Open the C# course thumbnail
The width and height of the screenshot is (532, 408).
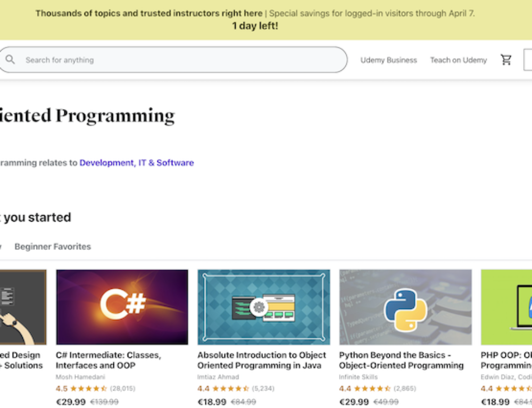pos(122,307)
